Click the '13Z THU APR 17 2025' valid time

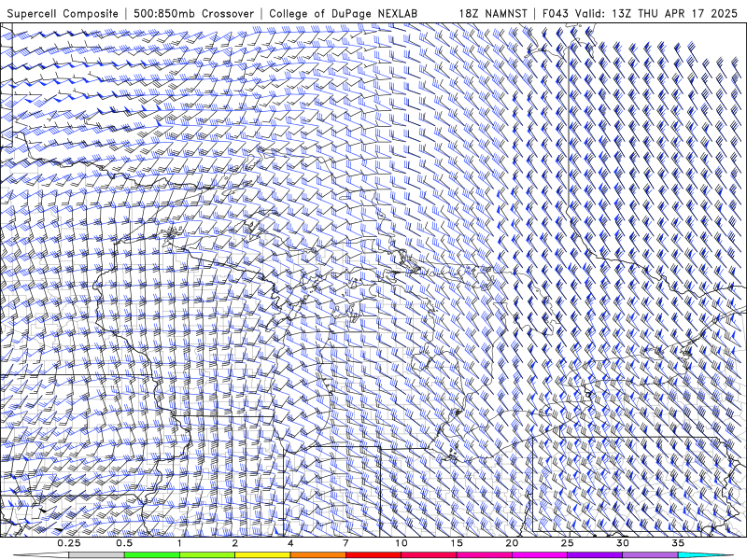pos(674,13)
